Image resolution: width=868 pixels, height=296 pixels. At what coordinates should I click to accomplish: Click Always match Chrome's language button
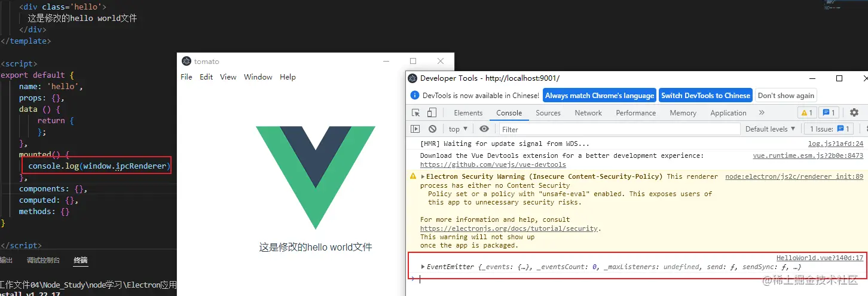(600, 95)
